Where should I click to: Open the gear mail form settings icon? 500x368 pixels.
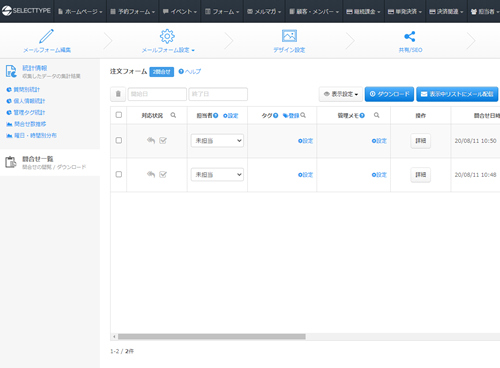(167, 36)
